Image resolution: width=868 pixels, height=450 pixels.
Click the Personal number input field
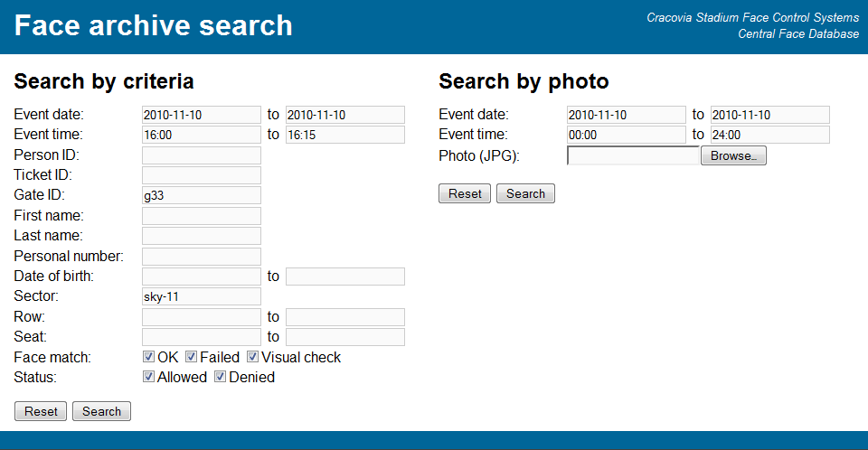tap(202, 257)
